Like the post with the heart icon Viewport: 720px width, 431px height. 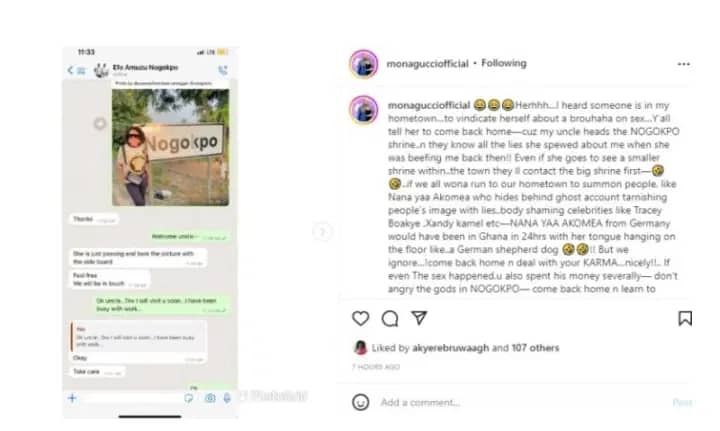click(360, 318)
